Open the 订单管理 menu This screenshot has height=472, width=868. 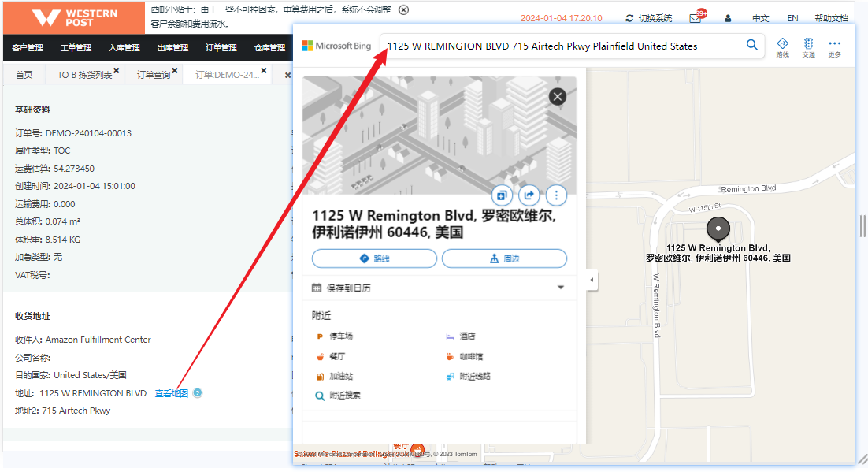point(221,47)
